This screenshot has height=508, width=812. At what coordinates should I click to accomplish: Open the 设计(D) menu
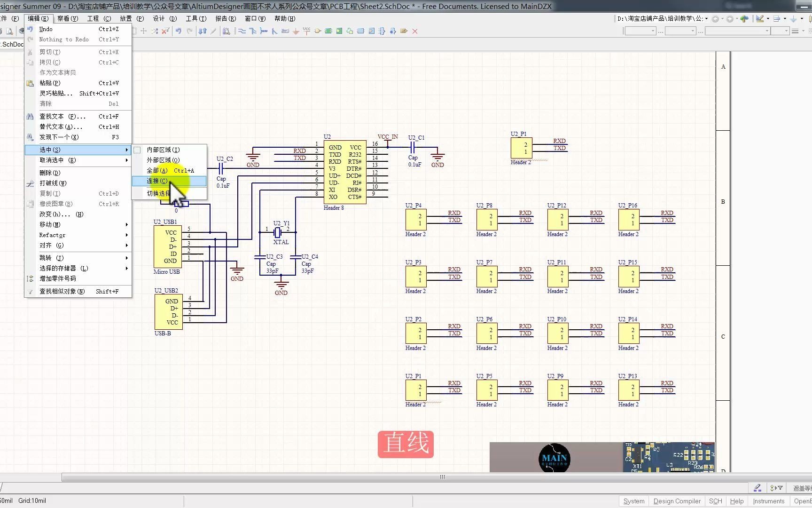[x=165, y=18]
